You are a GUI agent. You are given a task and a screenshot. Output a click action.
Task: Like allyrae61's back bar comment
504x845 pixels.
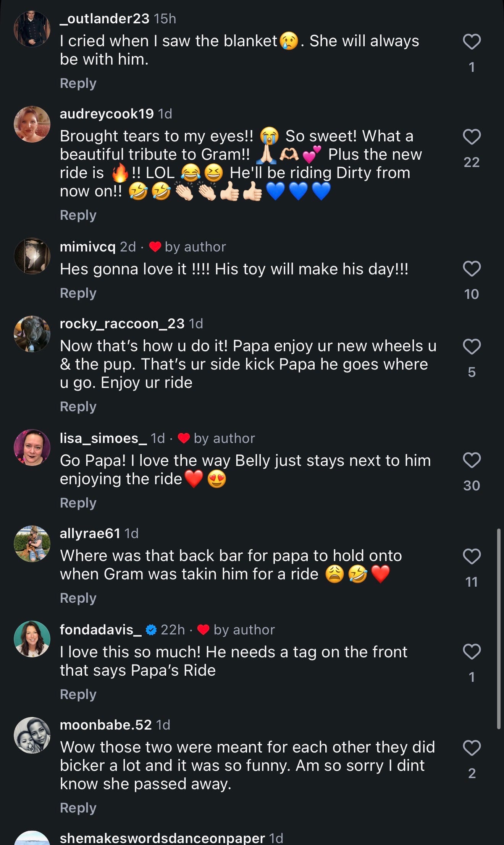coord(472,556)
